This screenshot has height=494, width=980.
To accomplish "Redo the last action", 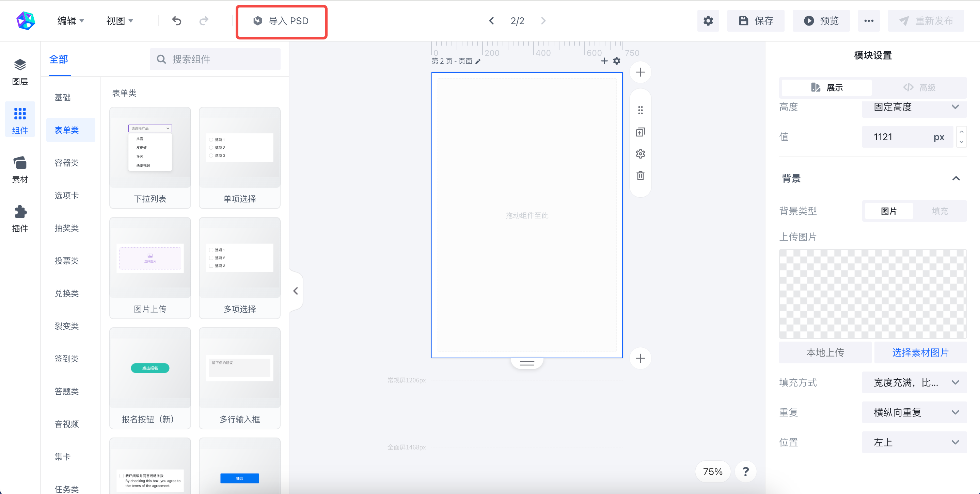I will [x=204, y=20].
